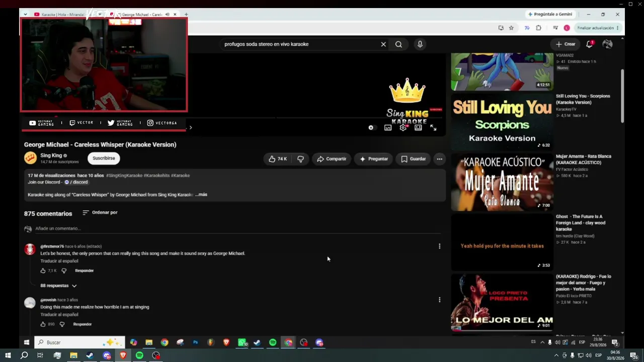Open the Still Loving You Scorpions thumbnail
The width and height of the screenshot is (644, 362).
tap(502, 122)
